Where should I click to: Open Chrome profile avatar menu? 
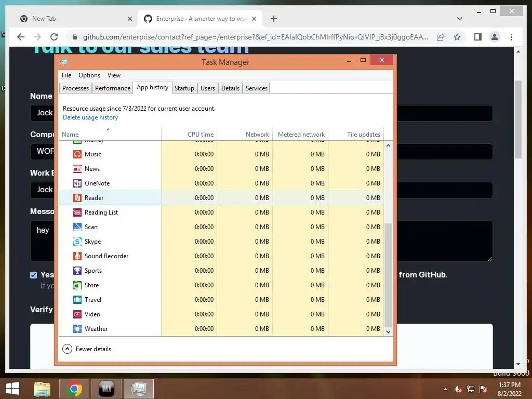(x=495, y=37)
